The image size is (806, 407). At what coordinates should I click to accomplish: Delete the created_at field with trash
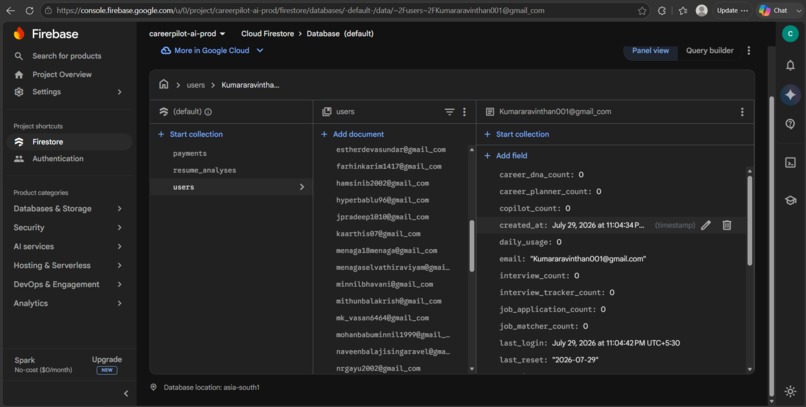coord(726,225)
